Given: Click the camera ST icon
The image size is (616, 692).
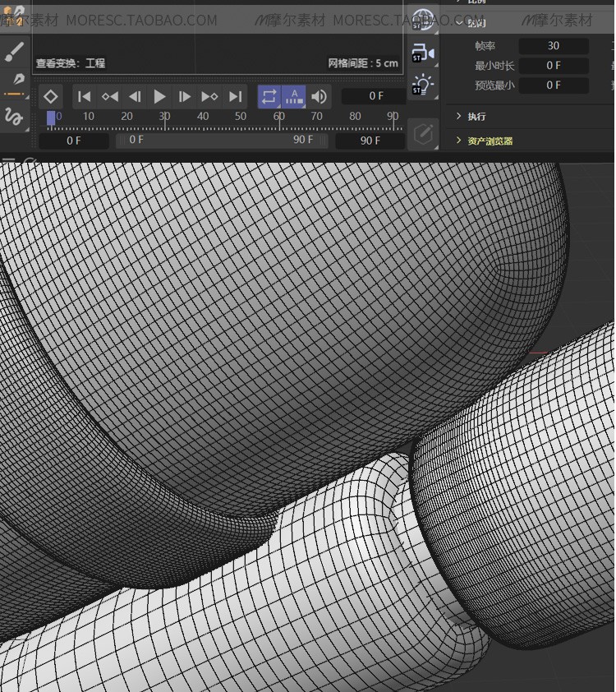Looking at the screenshot, I should [422, 53].
